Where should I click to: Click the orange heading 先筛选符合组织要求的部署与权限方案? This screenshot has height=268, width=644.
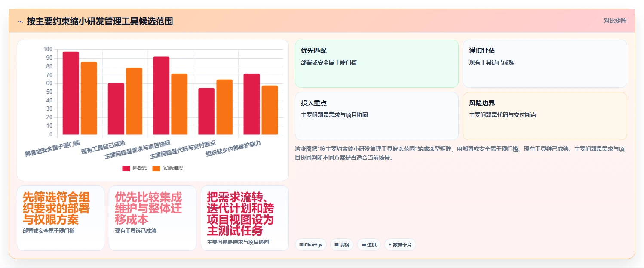pos(56,209)
